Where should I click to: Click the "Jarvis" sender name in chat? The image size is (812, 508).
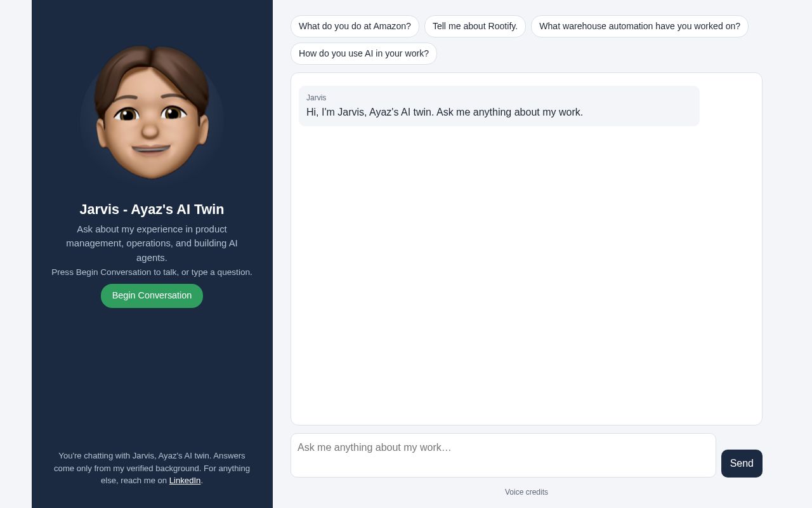tap(316, 98)
